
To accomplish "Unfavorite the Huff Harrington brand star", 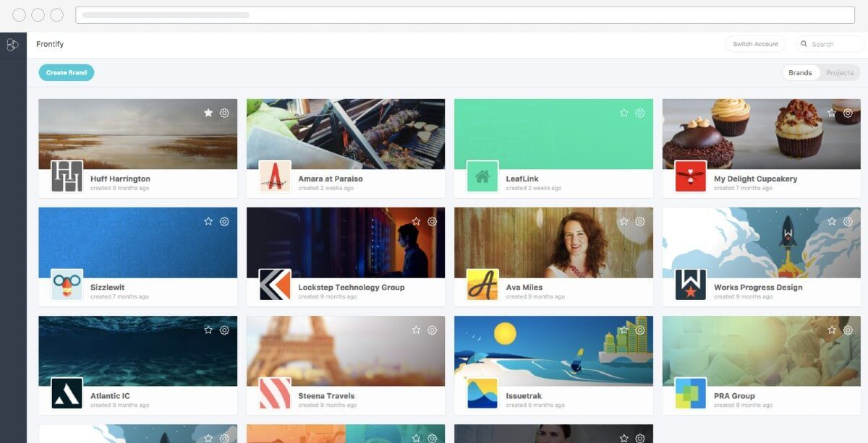I will 208,113.
